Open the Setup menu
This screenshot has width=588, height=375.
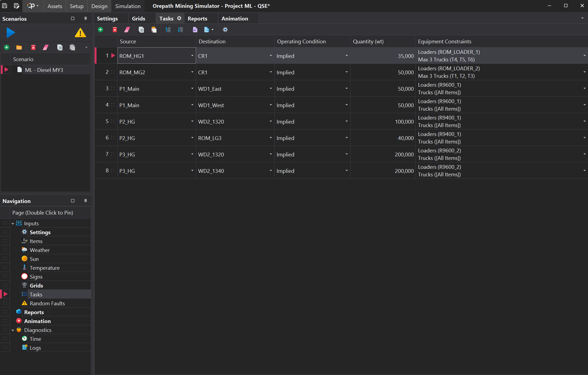click(x=77, y=6)
